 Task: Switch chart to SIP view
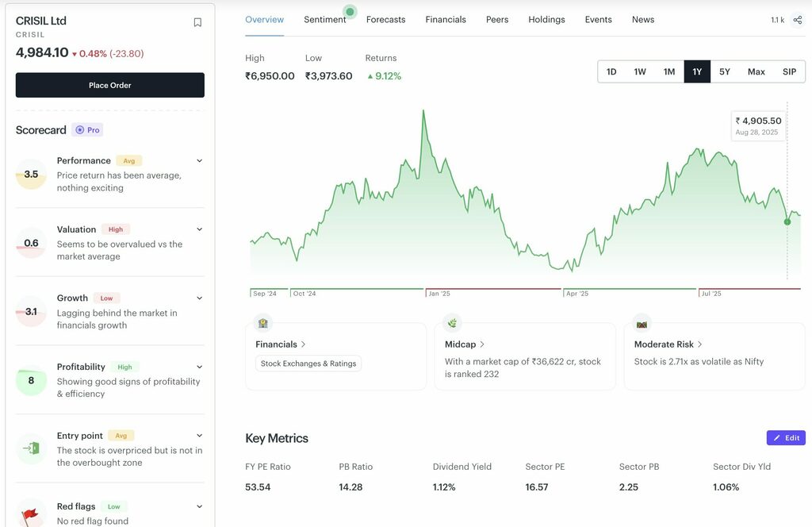click(789, 71)
